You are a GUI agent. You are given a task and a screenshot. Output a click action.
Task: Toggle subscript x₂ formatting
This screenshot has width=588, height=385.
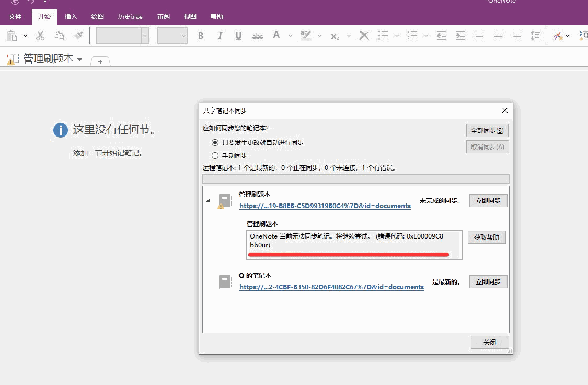[x=335, y=36]
